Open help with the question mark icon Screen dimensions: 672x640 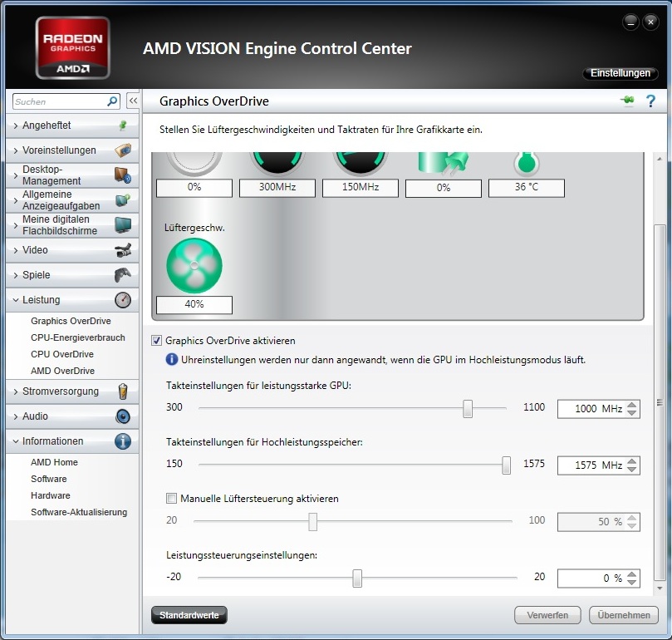point(650,101)
